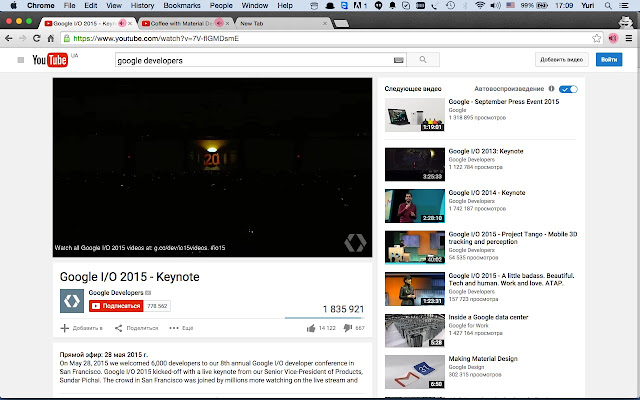
Task: Open Wi-Fi status in menu bar
Action: [480, 5]
